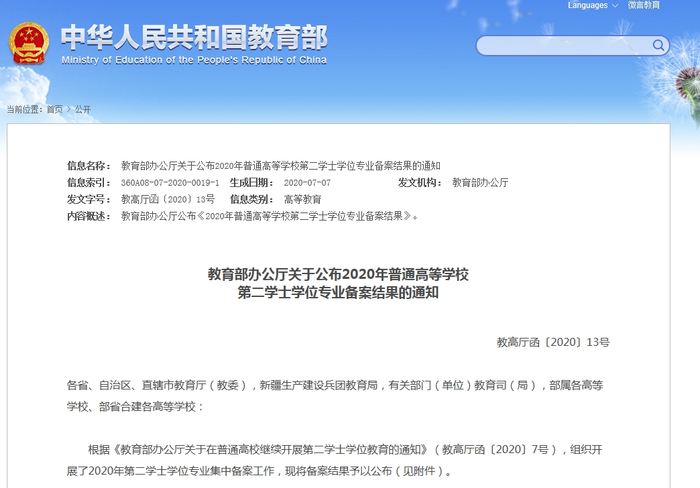Click the search magnifier icon

[x=658, y=45]
